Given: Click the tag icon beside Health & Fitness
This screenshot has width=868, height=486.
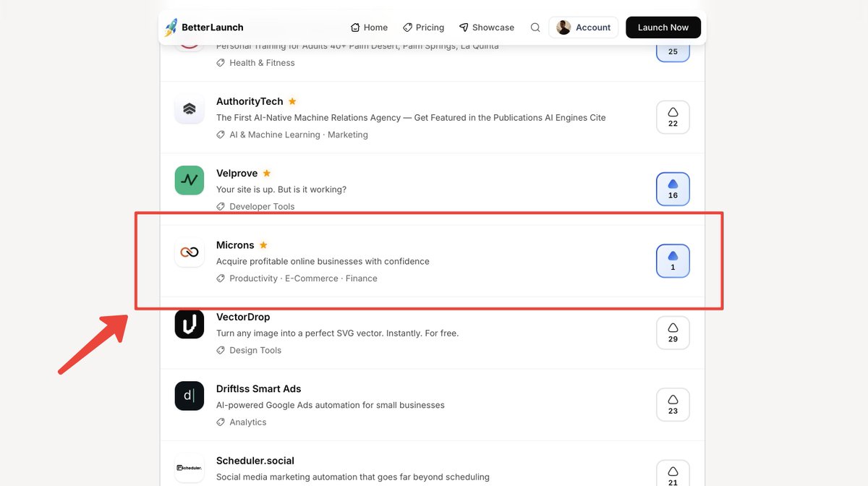Looking at the screenshot, I should point(221,63).
